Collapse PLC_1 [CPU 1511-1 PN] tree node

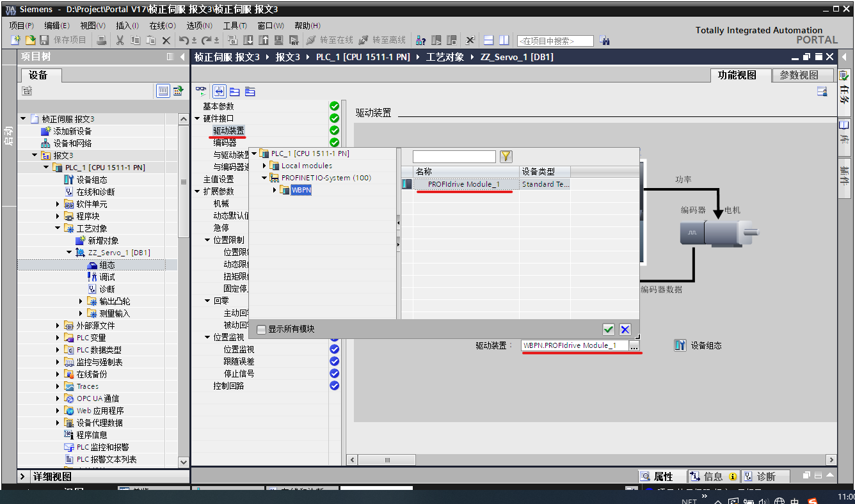pos(47,168)
